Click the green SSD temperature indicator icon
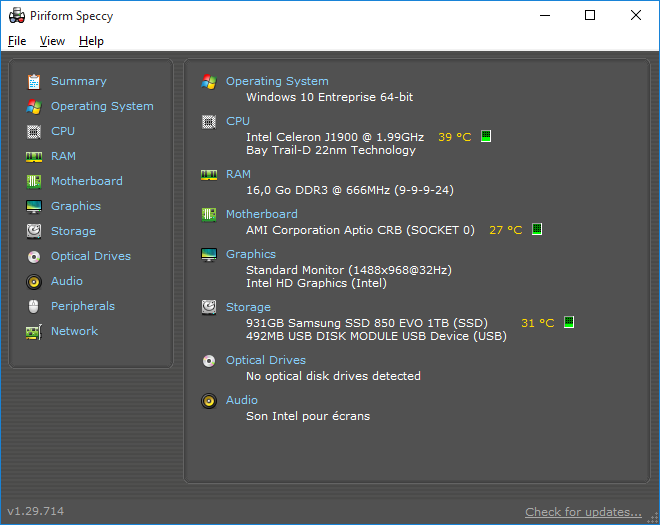660x525 pixels. [x=569, y=322]
